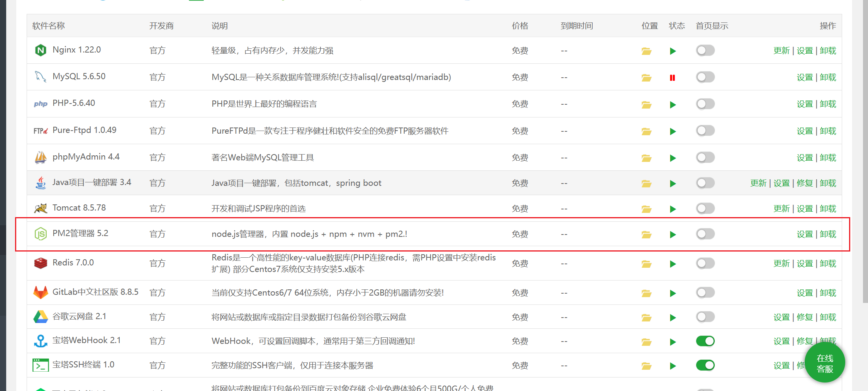Click the Tomcat cat logo icon

[x=41, y=208]
